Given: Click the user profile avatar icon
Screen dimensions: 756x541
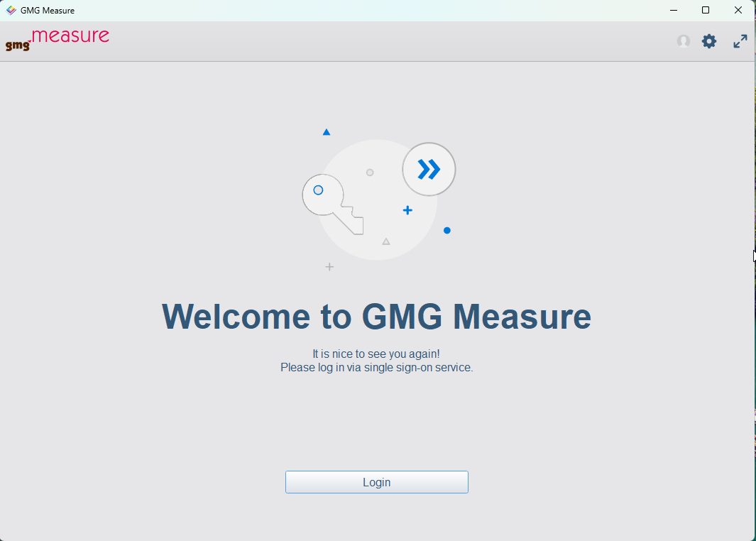Looking at the screenshot, I should (x=683, y=40).
